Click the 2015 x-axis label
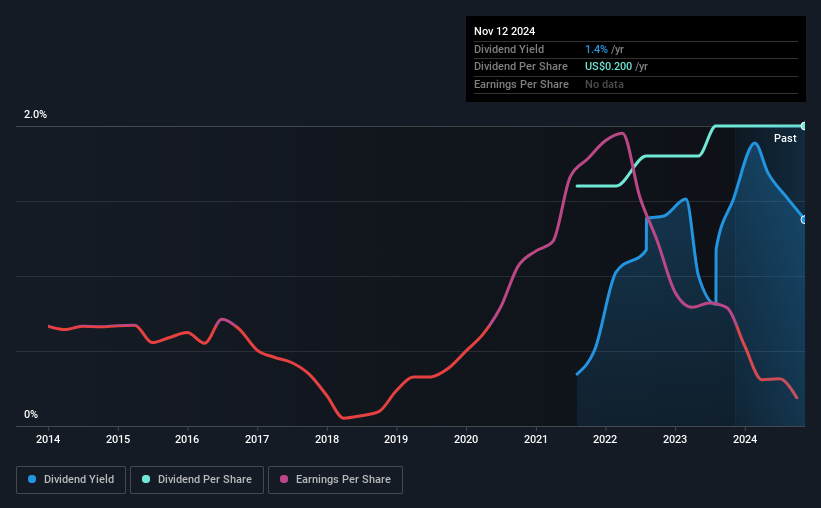 [x=118, y=439]
